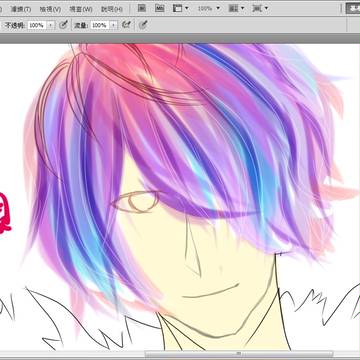Launch Mini Bridge with the Mb icon
The width and height of the screenshot is (360, 360).
160,8
